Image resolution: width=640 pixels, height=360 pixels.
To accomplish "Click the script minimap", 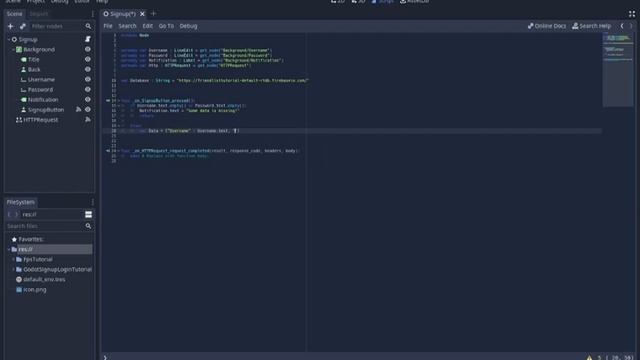I will point(618,69).
